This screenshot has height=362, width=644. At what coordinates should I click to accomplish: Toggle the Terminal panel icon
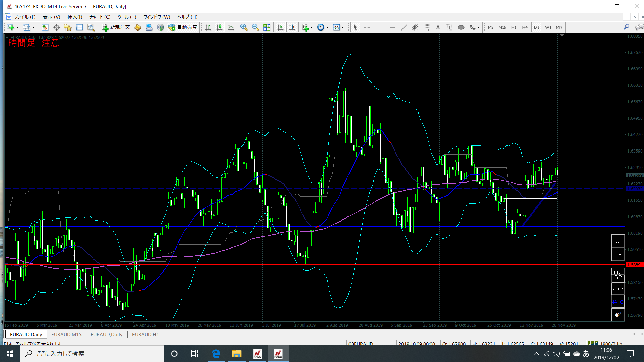coord(79,27)
